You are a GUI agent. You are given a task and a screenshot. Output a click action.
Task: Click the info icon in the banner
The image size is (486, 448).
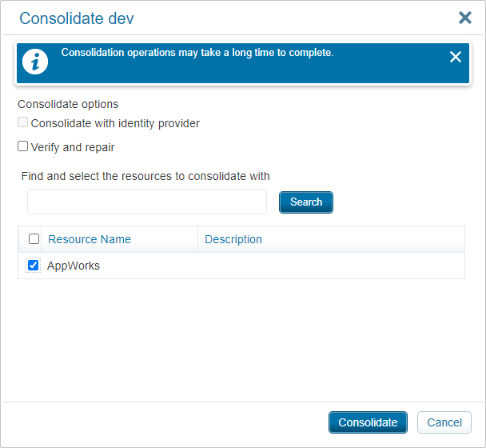35,62
